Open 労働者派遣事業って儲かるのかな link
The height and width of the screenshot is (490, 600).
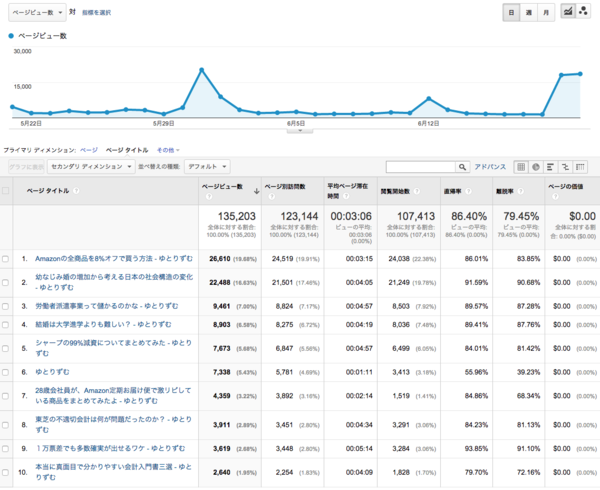(107, 306)
